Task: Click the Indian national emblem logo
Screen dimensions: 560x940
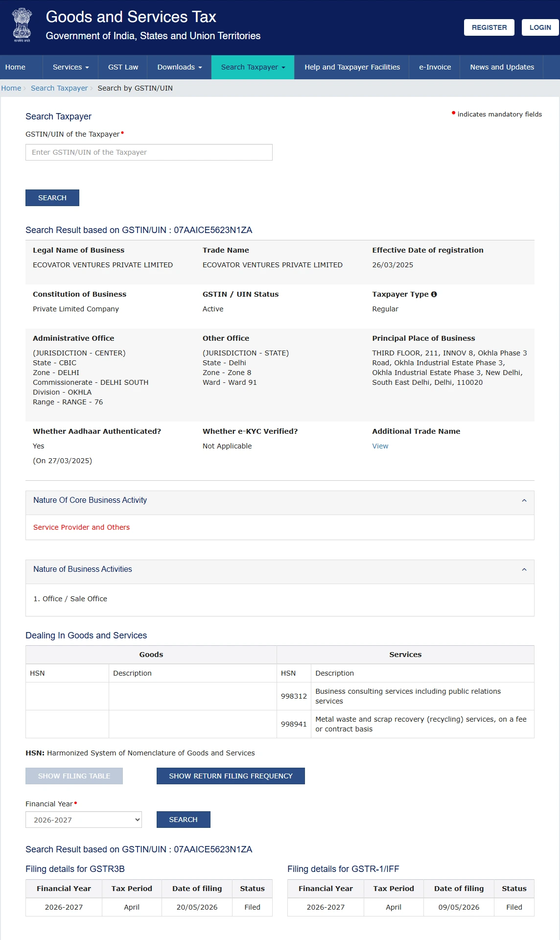Action: click(22, 24)
